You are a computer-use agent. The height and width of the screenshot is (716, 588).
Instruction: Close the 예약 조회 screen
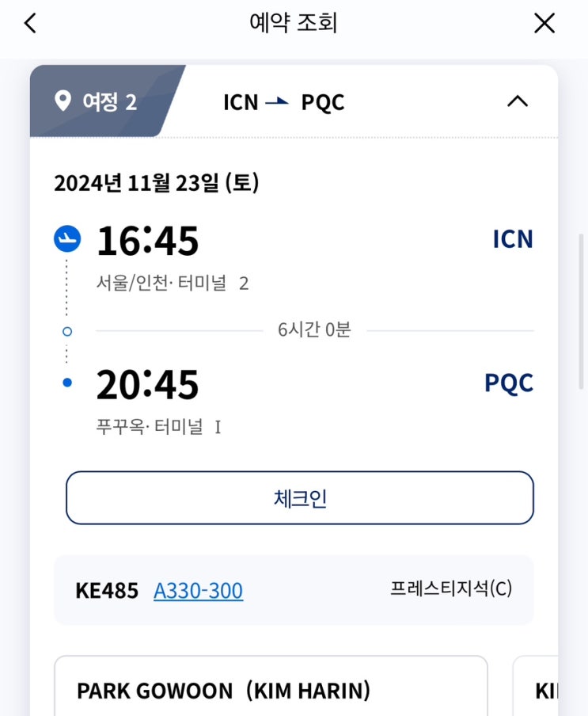(544, 24)
